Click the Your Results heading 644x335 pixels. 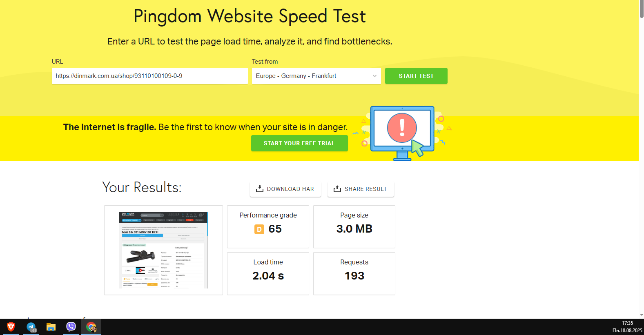tap(142, 187)
